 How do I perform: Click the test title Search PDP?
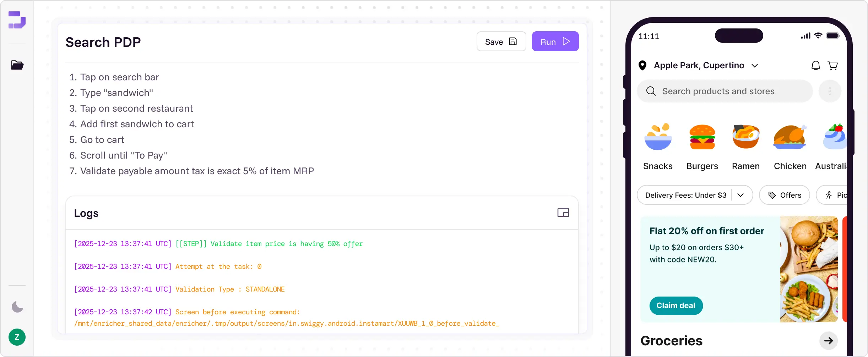pos(103,42)
